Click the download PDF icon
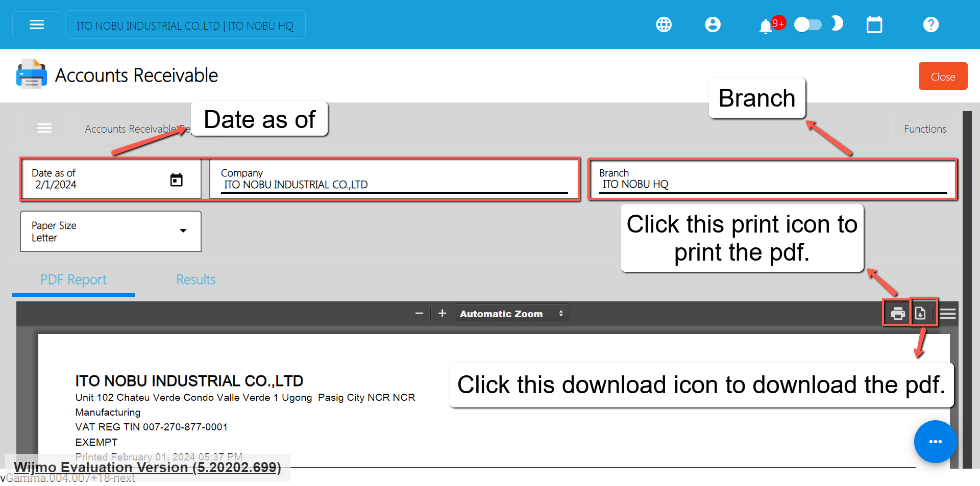 coord(920,313)
